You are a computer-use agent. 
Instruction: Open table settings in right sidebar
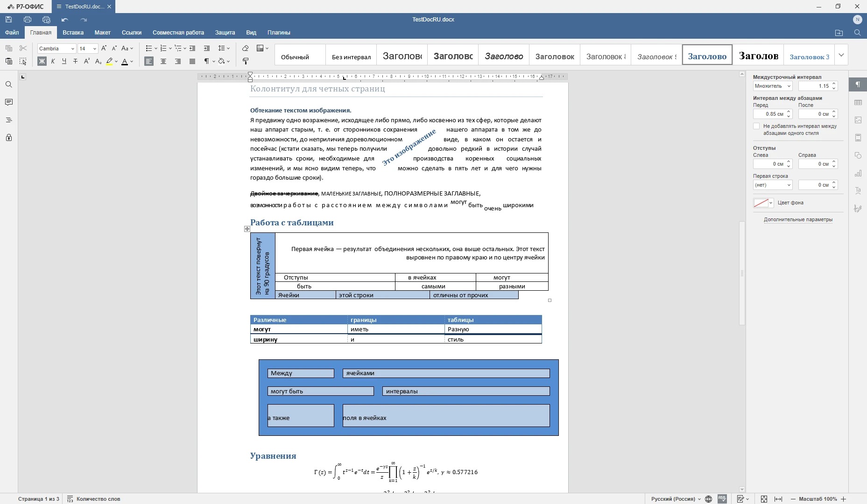[858, 102]
